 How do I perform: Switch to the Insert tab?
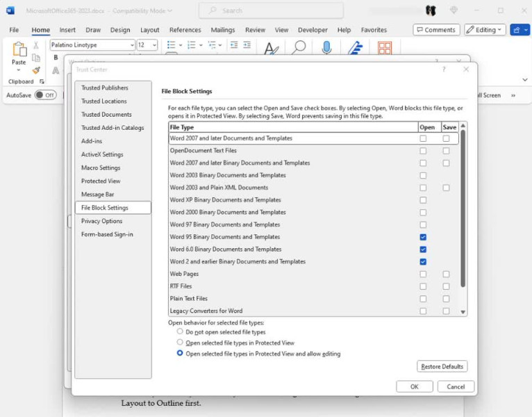67,30
